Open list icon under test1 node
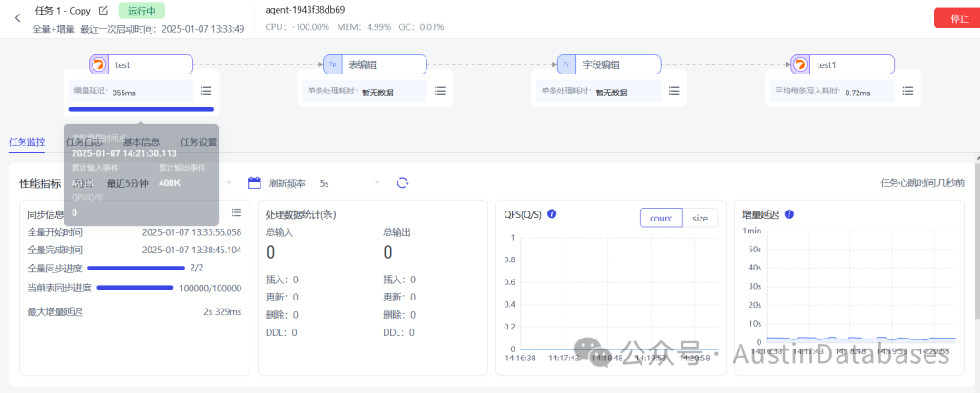 (x=907, y=92)
